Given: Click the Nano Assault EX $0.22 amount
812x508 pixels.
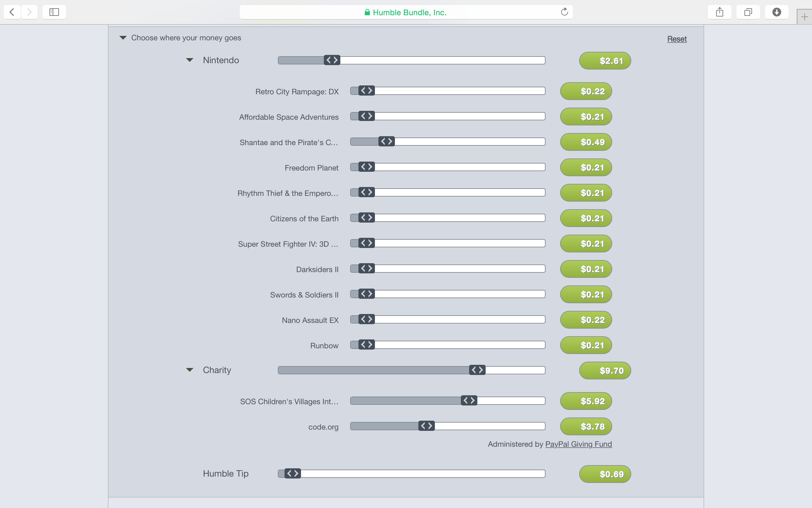Looking at the screenshot, I should [x=586, y=320].
